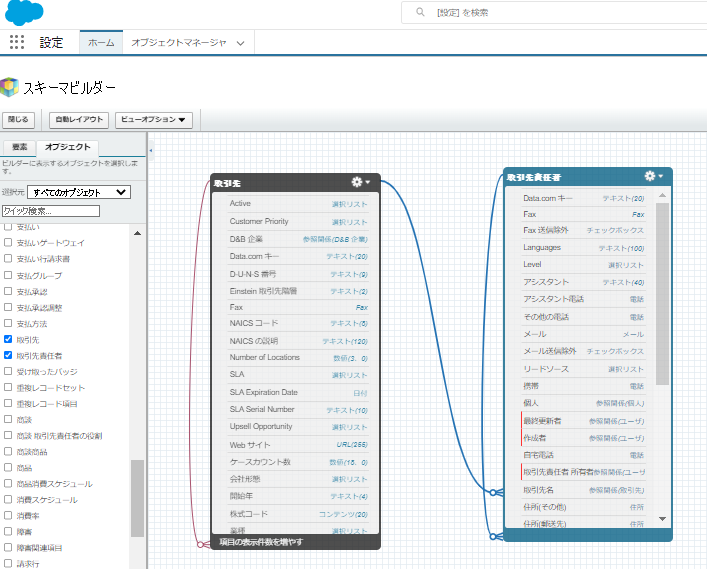Click up arrow of object list scrollbar
Viewport: 707px width, 569px height.
pyautogui.click(x=138, y=233)
